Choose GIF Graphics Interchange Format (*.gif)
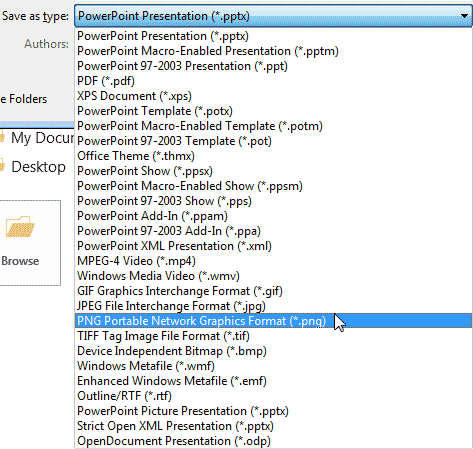 coord(273,291)
